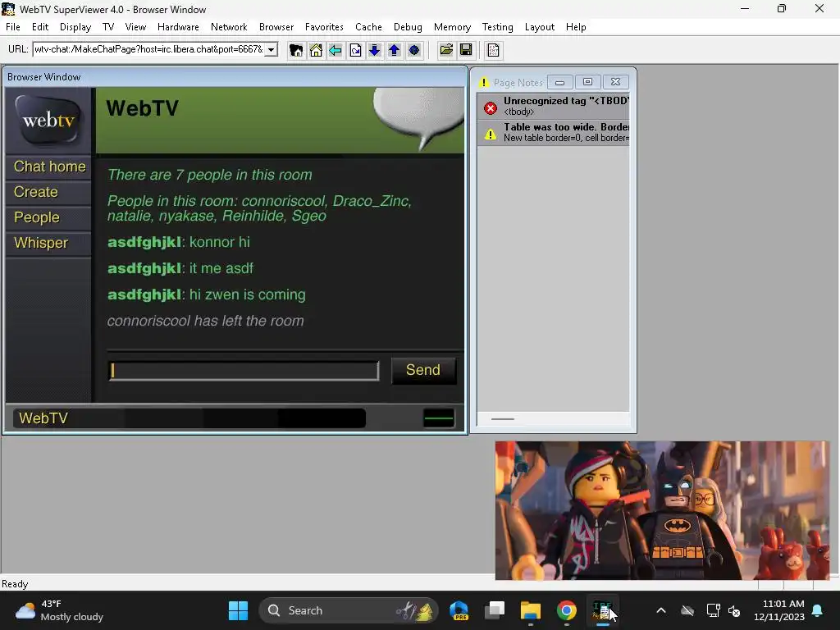This screenshot has width=840, height=630.
Task: Open the Display menu
Action: point(75,27)
